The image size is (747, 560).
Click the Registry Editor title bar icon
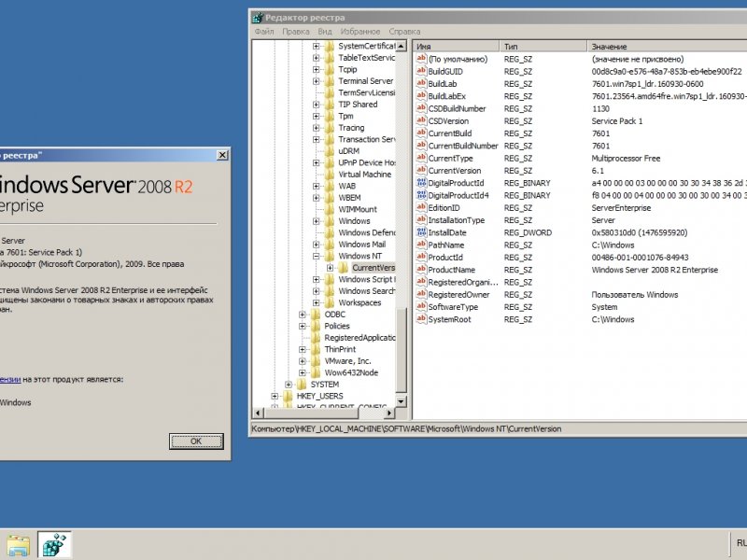258,18
